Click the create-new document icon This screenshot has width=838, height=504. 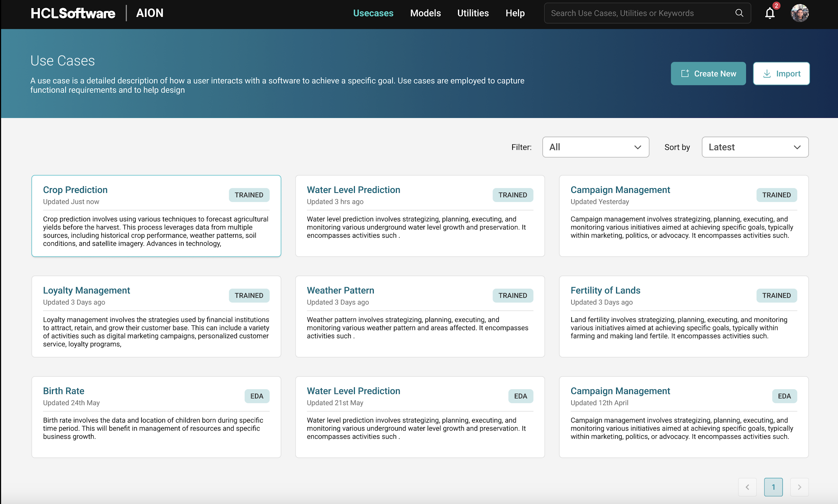(685, 73)
